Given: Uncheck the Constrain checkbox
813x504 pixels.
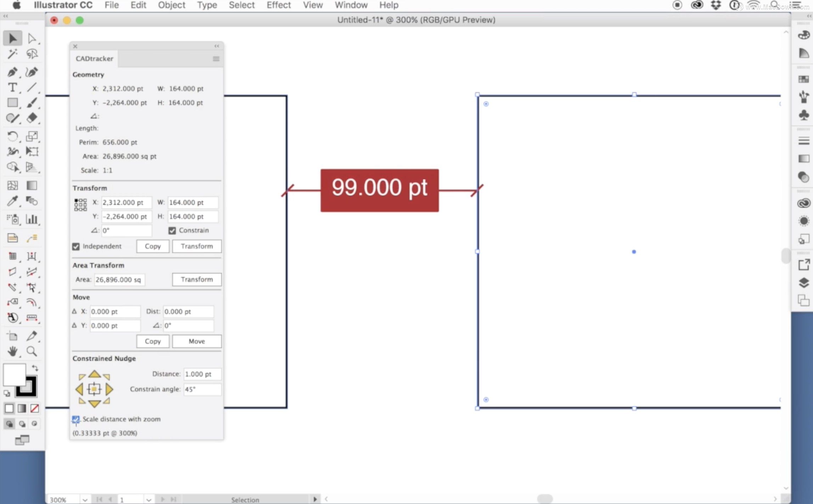Looking at the screenshot, I should coord(172,230).
